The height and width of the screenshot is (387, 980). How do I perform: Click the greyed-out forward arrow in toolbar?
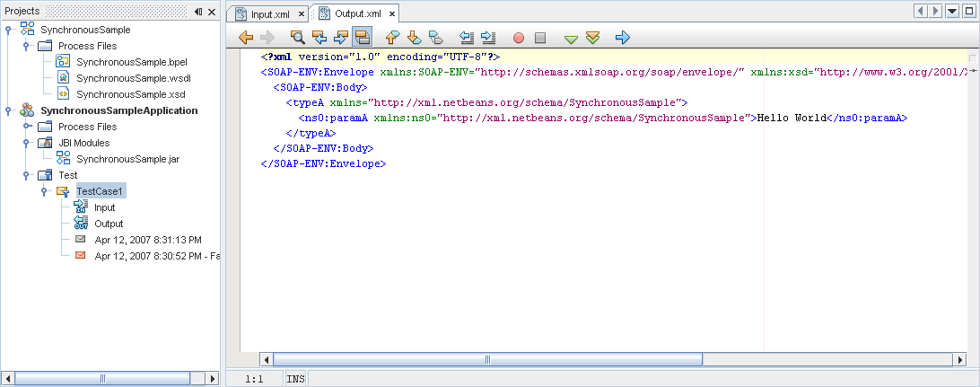pyautogui.click(x=267, y=38)
